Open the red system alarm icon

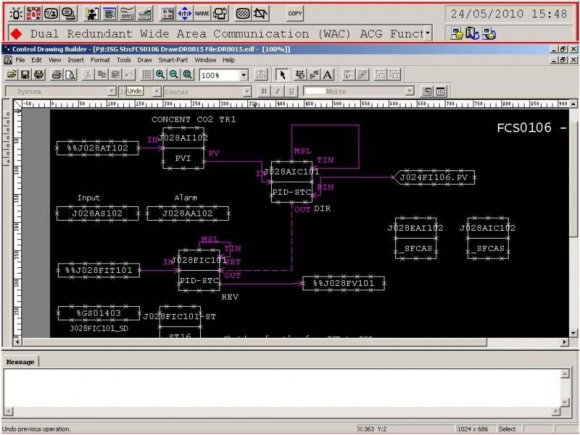click(x=34, y=14)
